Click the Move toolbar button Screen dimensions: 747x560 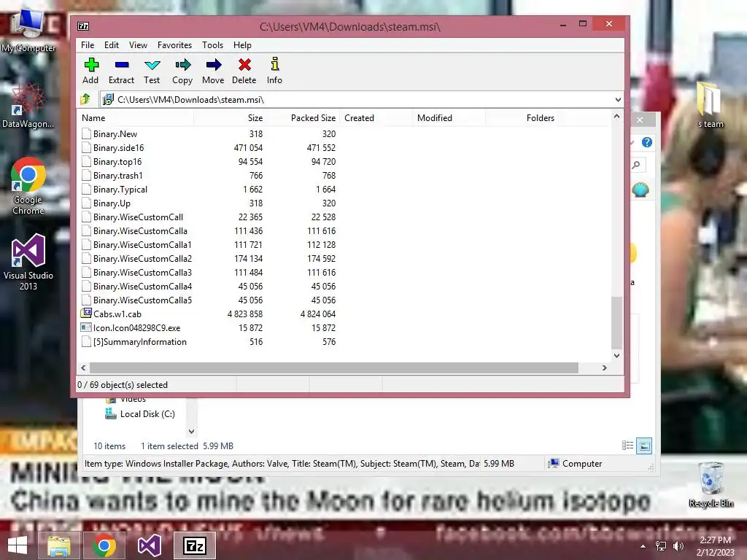pos(213,71)
